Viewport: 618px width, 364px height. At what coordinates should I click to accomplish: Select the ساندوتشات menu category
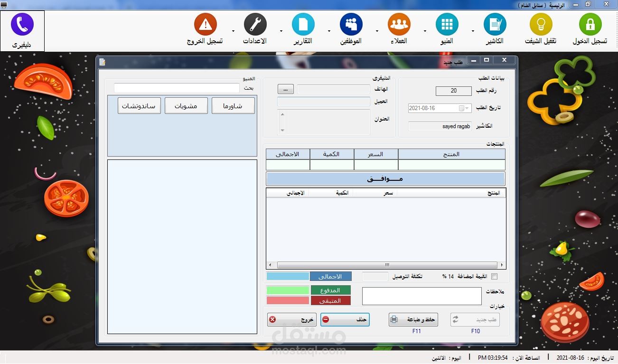(x=139, y=106)
